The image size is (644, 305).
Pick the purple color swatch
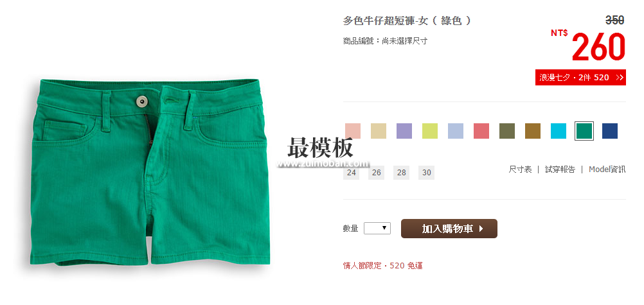404,131
